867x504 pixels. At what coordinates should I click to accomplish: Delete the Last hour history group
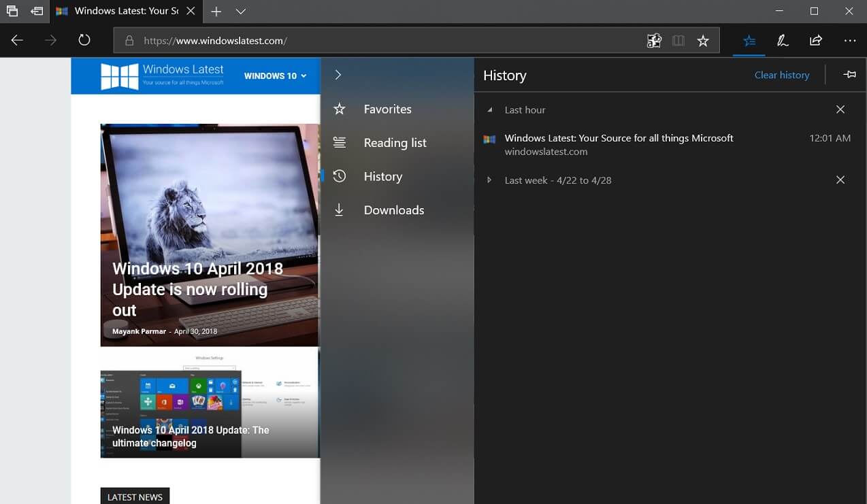840,110
